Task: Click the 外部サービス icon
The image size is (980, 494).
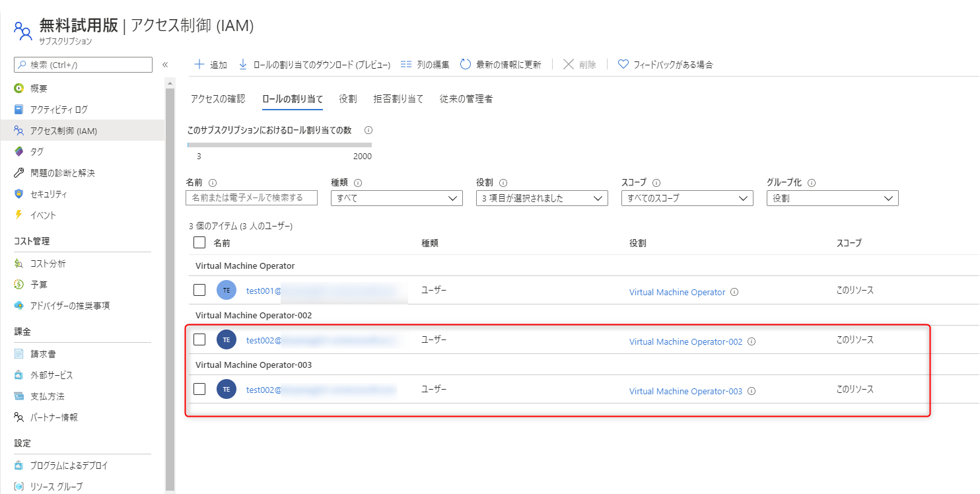Action: click(19, 375)
